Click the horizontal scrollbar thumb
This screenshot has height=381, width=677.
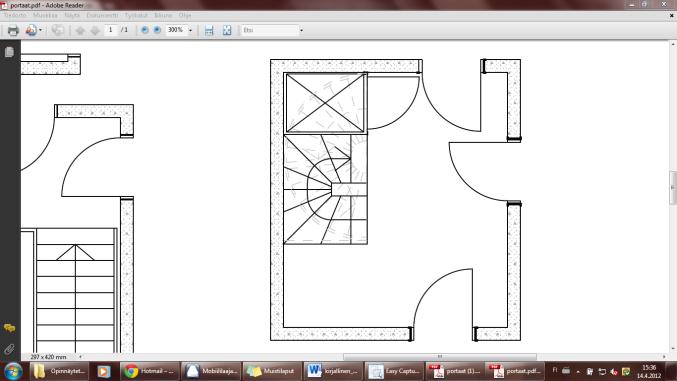[x=440, y=357]
